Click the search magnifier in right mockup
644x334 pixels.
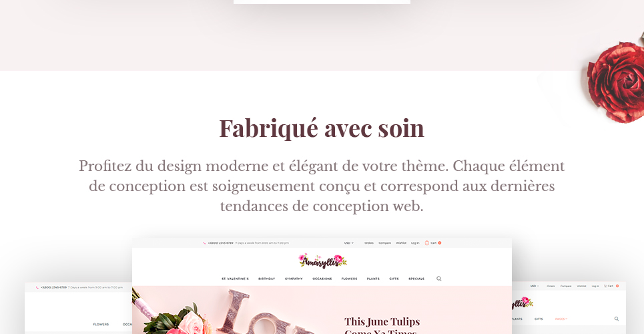[x=617, y=319]
